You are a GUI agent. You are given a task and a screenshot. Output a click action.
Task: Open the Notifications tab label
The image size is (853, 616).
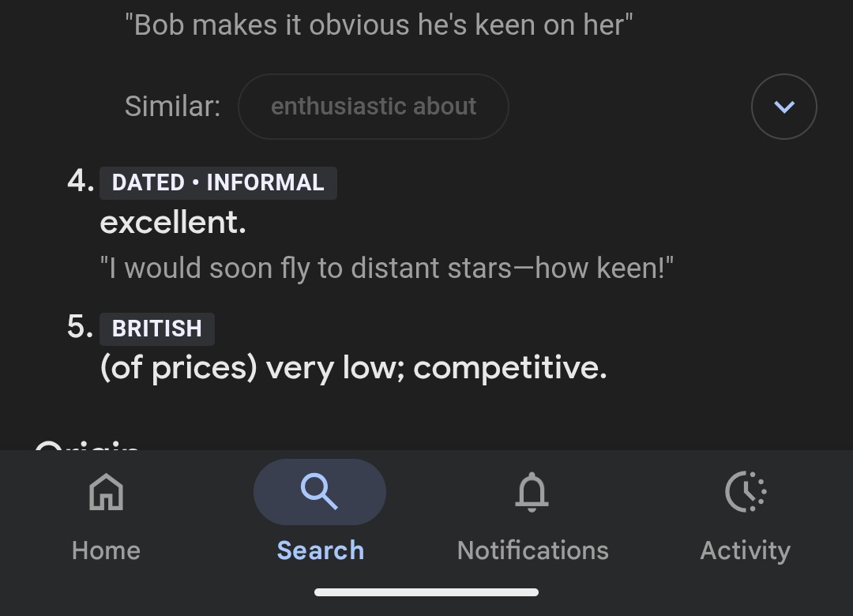pos(532,550)
